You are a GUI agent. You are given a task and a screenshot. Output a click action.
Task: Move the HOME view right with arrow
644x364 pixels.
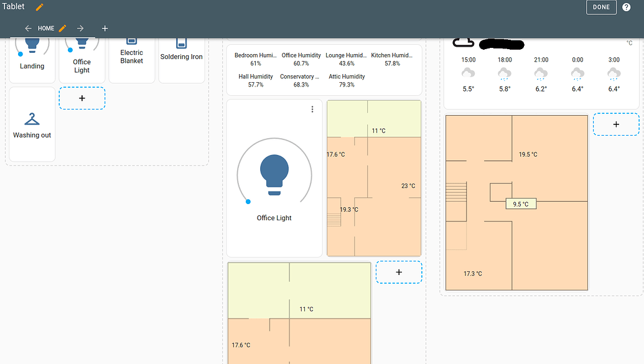80,29
